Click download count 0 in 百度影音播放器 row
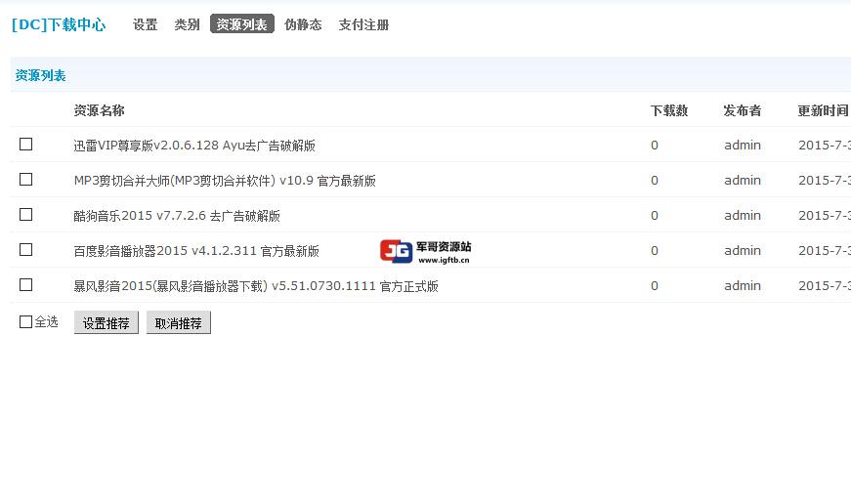851x504 pixels. click(655, 251)
